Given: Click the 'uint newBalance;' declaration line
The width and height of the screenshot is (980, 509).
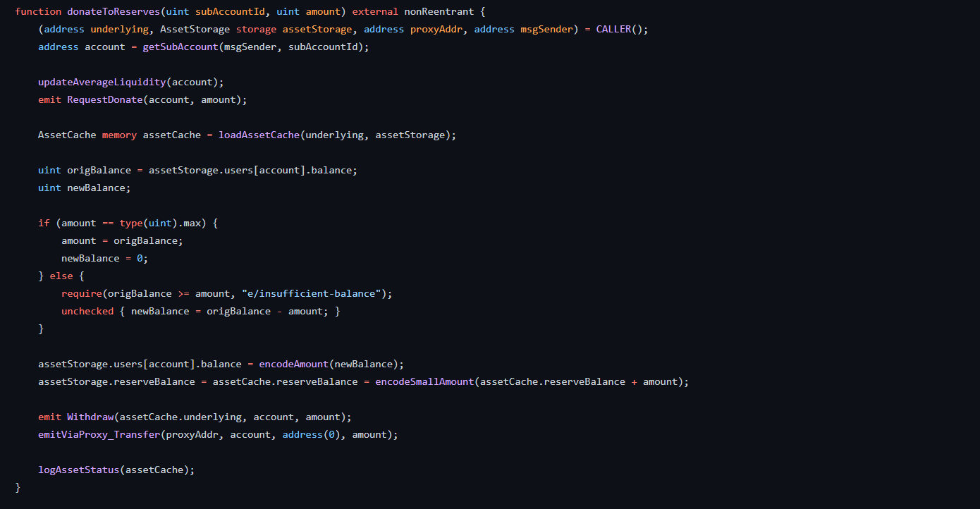Looking at the screenshot, I should pyautogui.click(x=85, y=188).
